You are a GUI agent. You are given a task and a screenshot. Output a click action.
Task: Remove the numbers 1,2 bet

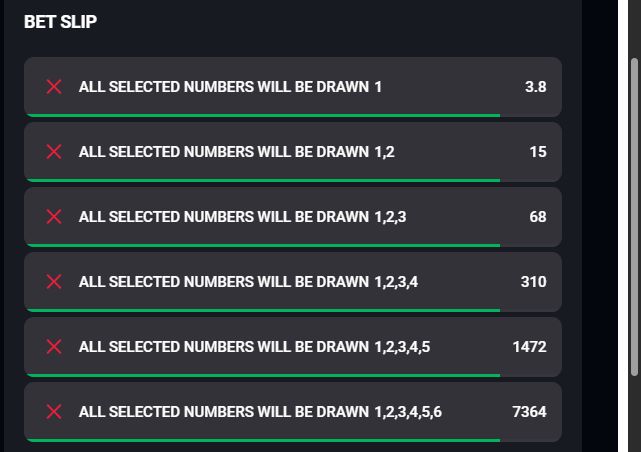(x=54, y=152)
